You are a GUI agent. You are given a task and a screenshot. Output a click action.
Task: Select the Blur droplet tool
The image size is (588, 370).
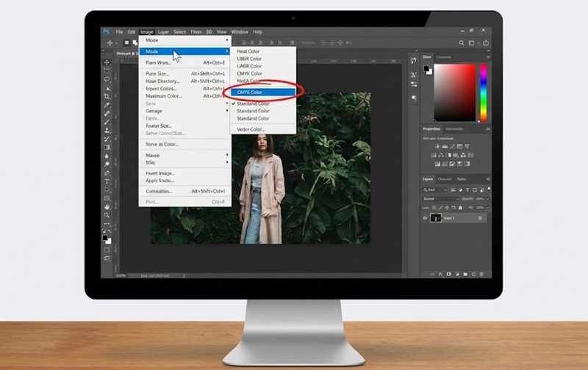[107, 156]
